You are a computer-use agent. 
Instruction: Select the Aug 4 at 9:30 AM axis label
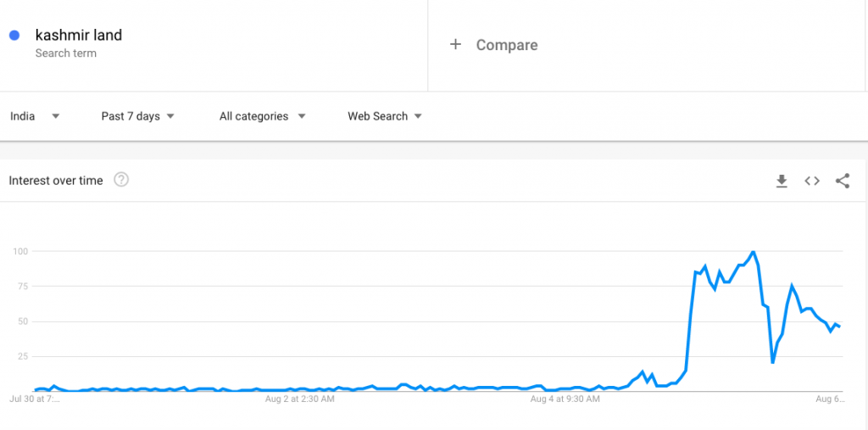[x=565, y=399]
